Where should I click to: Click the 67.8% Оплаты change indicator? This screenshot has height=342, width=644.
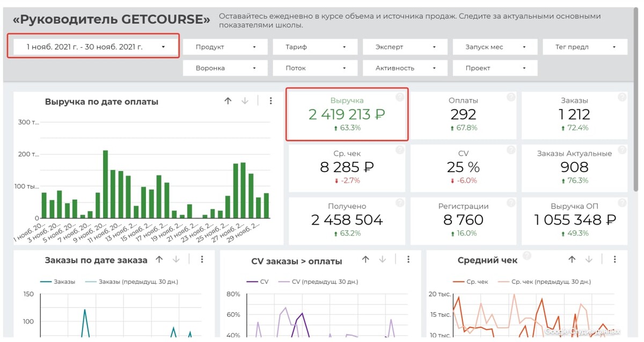coord(463,128)
